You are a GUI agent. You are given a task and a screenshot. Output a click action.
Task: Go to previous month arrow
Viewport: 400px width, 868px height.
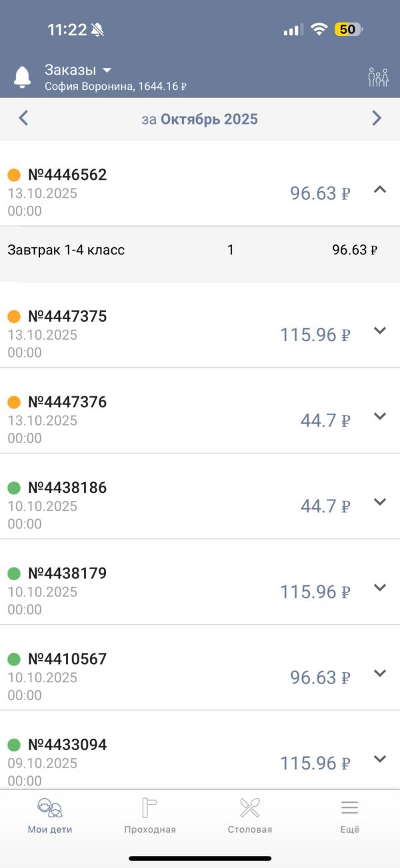click(23, 119)
